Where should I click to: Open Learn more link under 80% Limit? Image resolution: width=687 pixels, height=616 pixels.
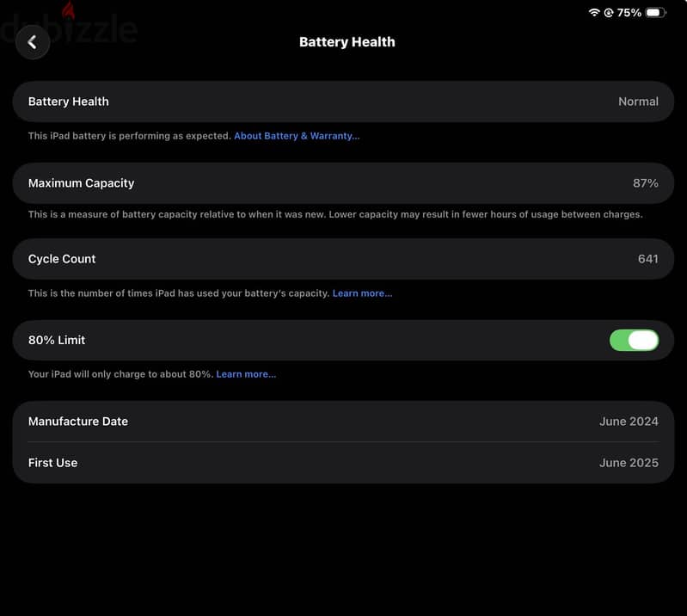point(246,374)
